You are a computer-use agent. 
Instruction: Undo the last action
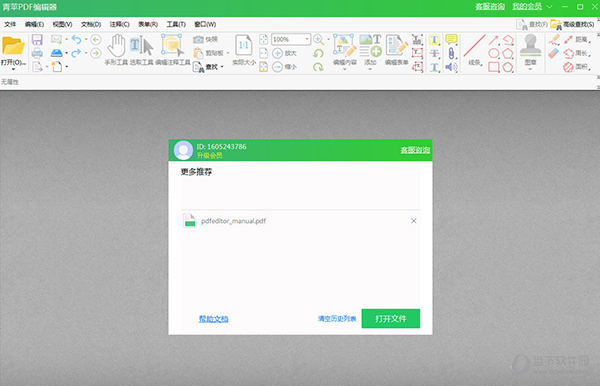point(76,39)
